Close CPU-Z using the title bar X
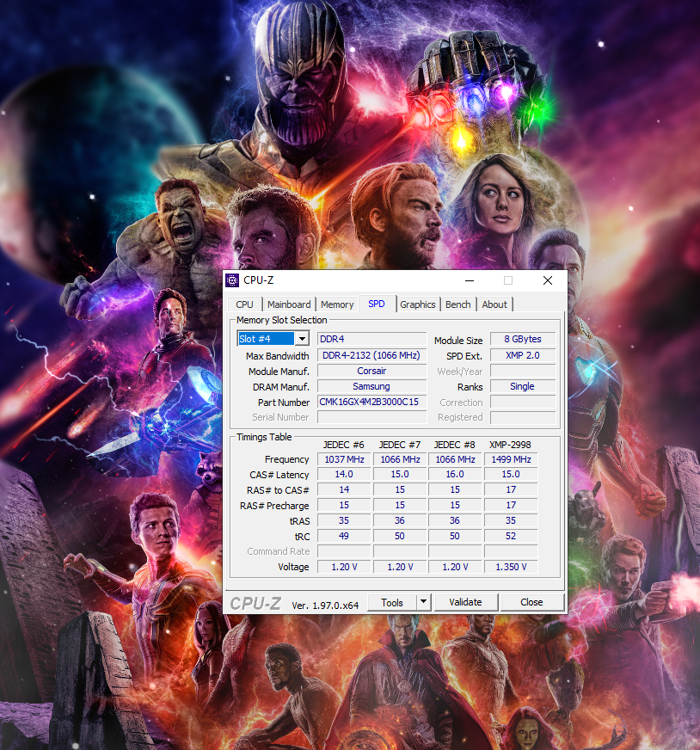 pyautogui.click(x=548, y=280)
